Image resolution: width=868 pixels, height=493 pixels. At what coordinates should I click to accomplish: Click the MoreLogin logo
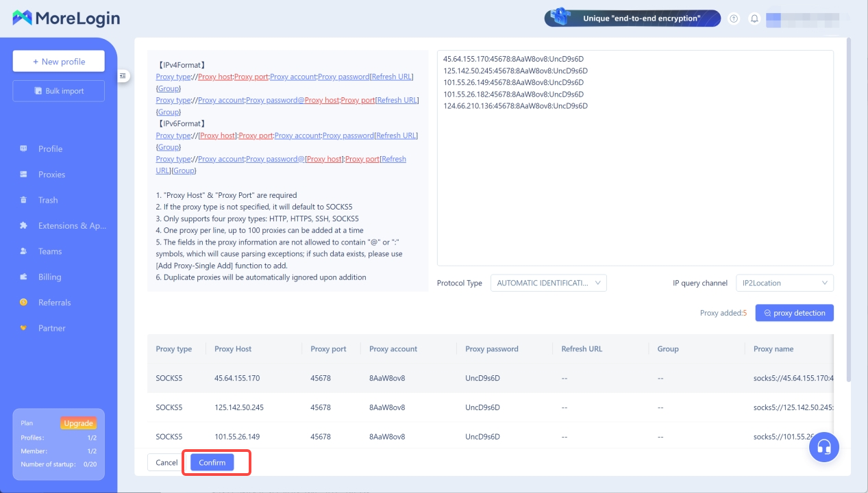66,18
